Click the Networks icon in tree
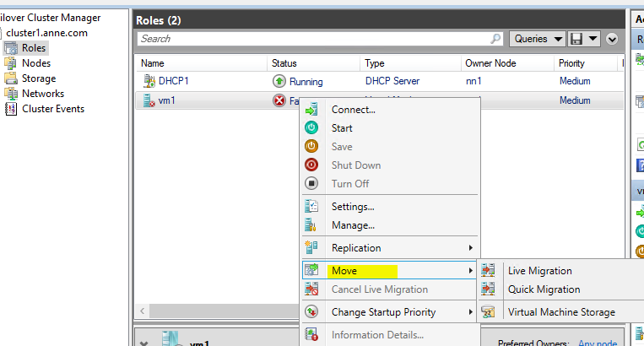This screenshot has height=346, width=644. [11, 94]
